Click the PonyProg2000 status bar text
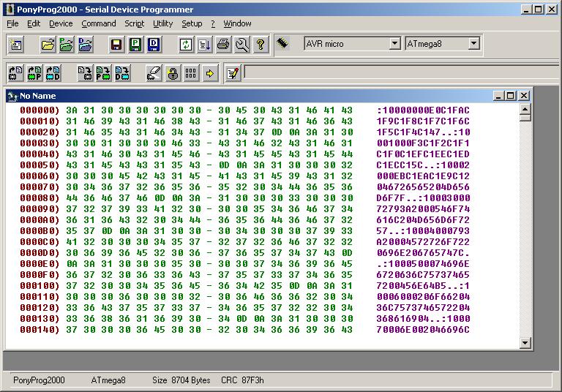562x392 pixels. pos(39,380)
